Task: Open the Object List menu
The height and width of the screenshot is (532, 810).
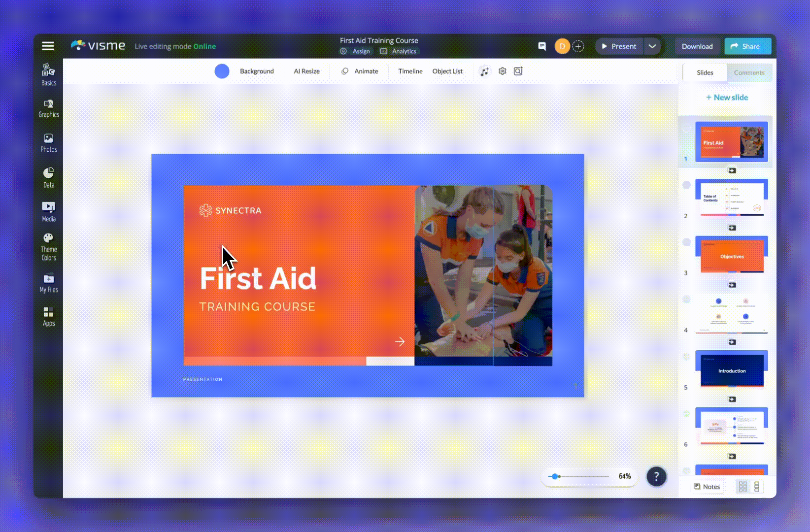Action: click(x=447, y=71)
